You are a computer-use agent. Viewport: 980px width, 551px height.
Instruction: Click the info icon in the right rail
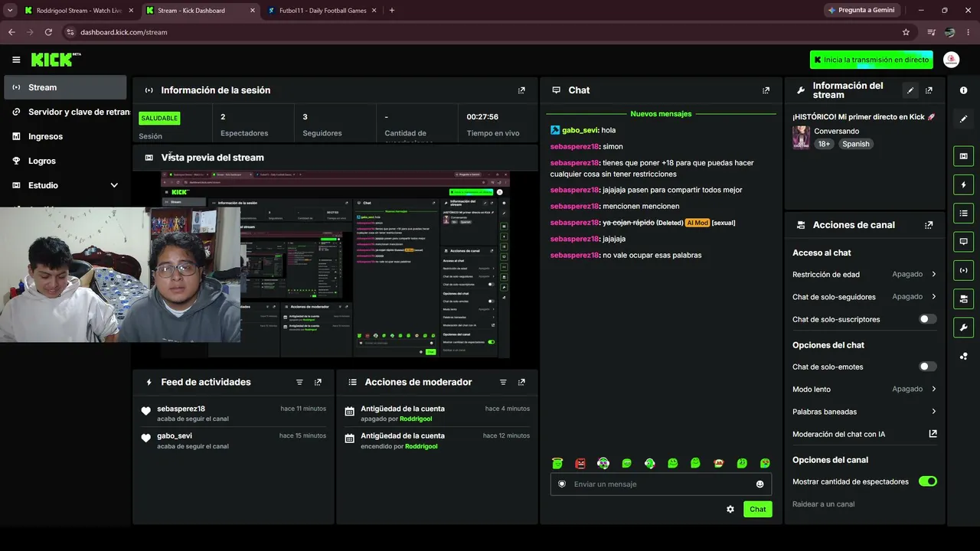pyautogui.click(x=963, y=90)
